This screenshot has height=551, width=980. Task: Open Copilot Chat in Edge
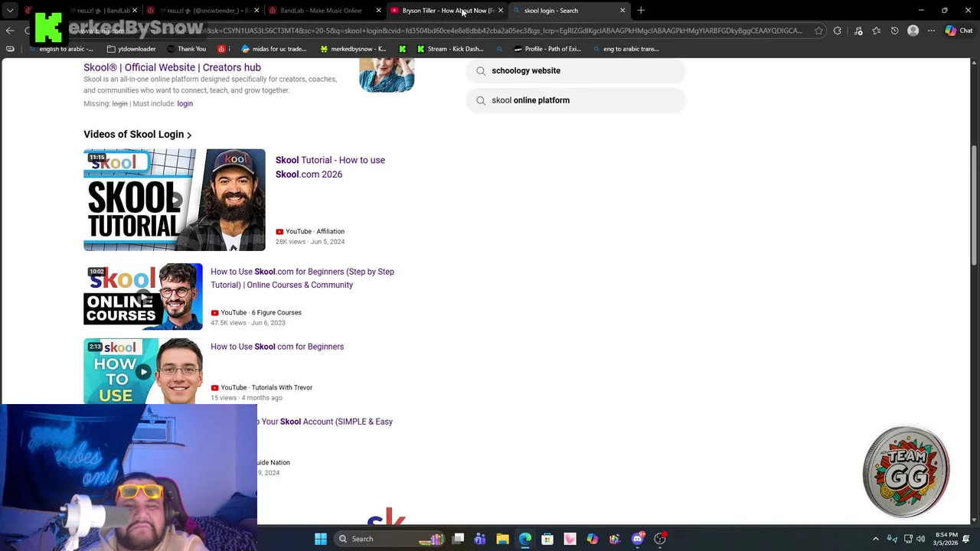point(959,31)
